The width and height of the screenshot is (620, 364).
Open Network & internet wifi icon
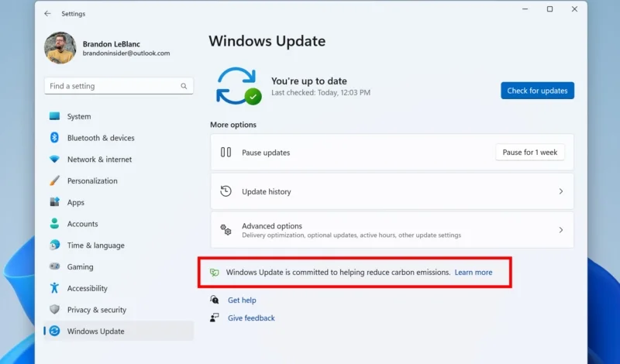54,160
